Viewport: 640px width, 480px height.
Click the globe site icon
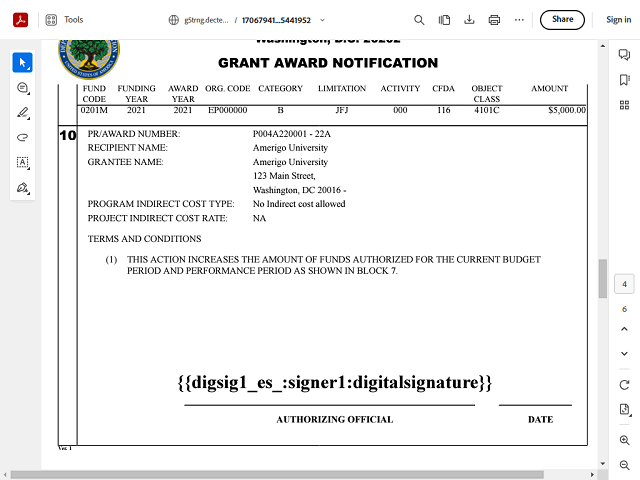click(173, 20)
